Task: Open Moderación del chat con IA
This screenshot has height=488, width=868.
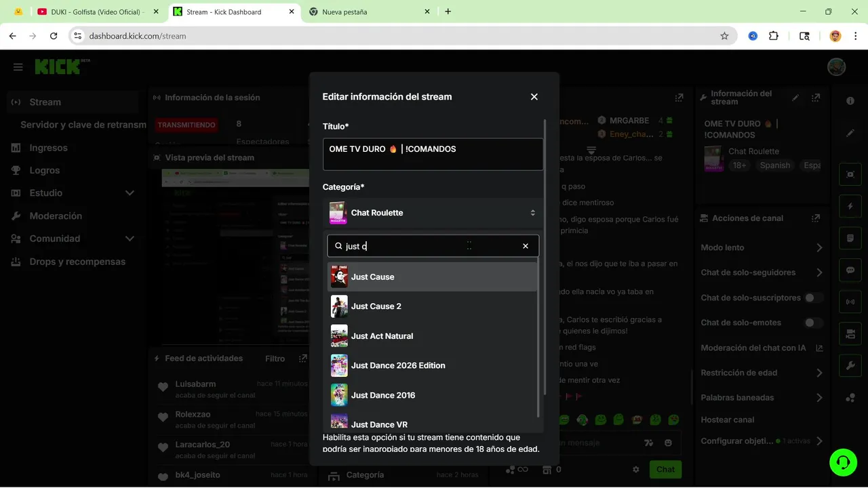Action: point(762,348)
